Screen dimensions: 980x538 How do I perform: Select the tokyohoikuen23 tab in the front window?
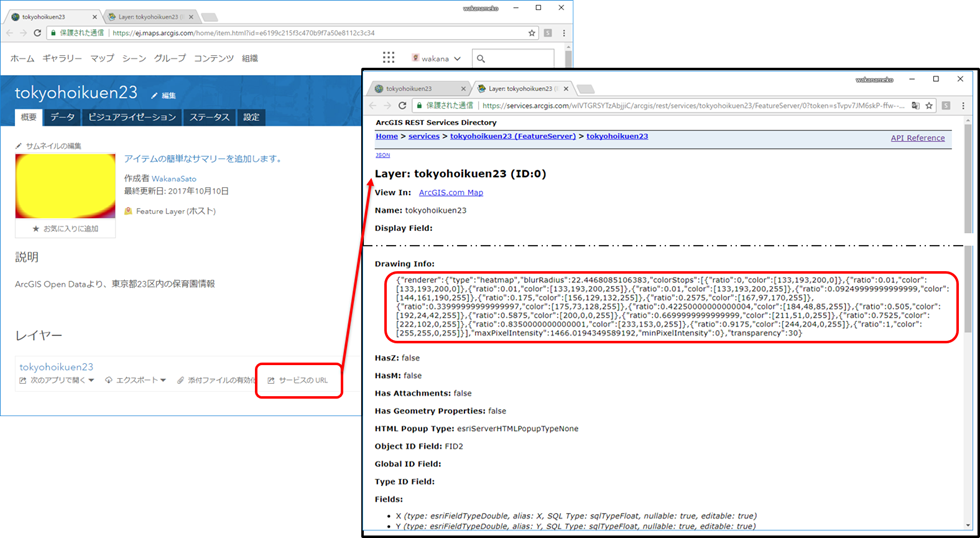click(x=417, y=89)
